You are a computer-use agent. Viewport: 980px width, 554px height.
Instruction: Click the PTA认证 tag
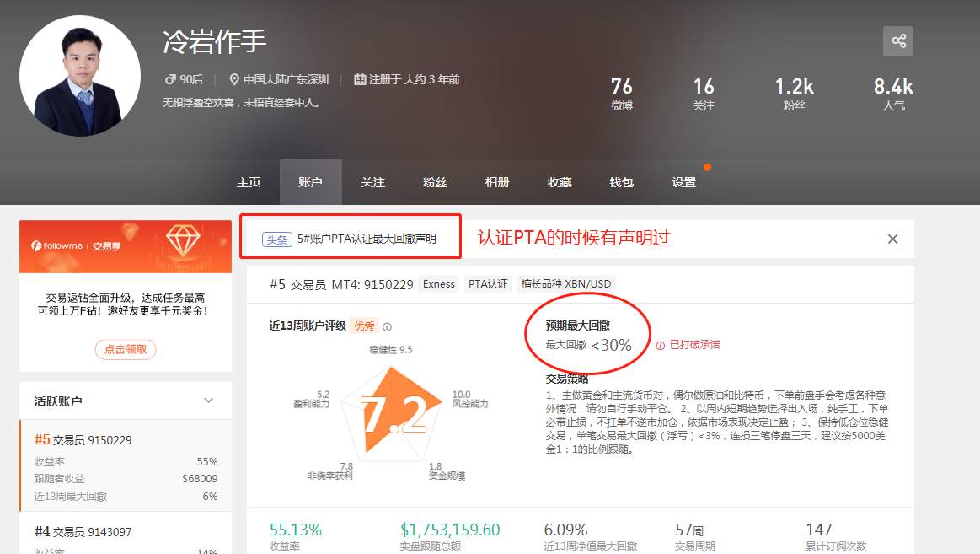pyautogui.click(x=488, y=284)
